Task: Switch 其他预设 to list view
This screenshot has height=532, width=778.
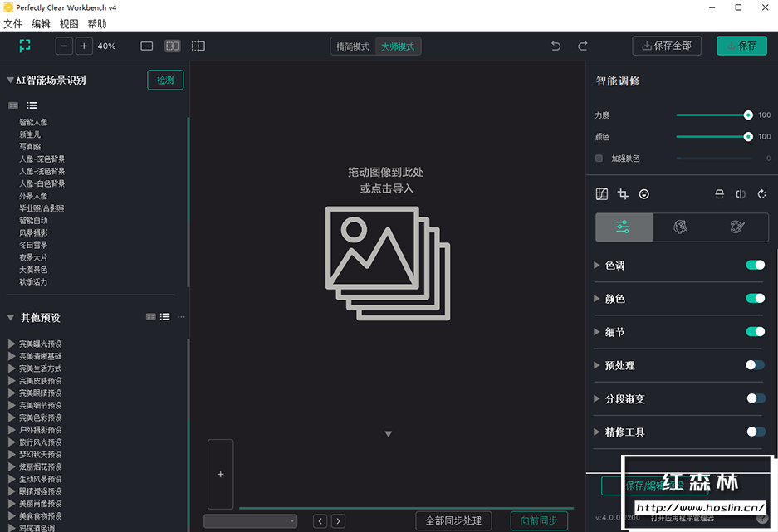Action: (x=164, y=316)
